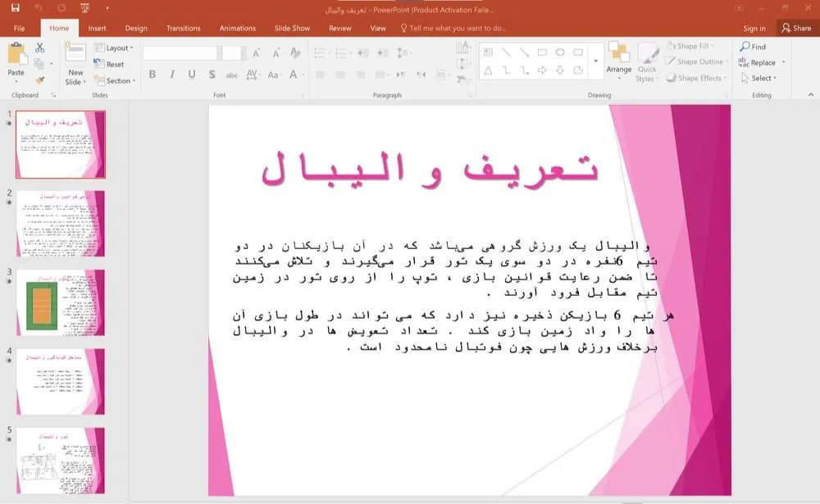820x504 pixels.
Task: Select slide 3 thumbnail with court diagram
Action: click(x=61, y=302)
